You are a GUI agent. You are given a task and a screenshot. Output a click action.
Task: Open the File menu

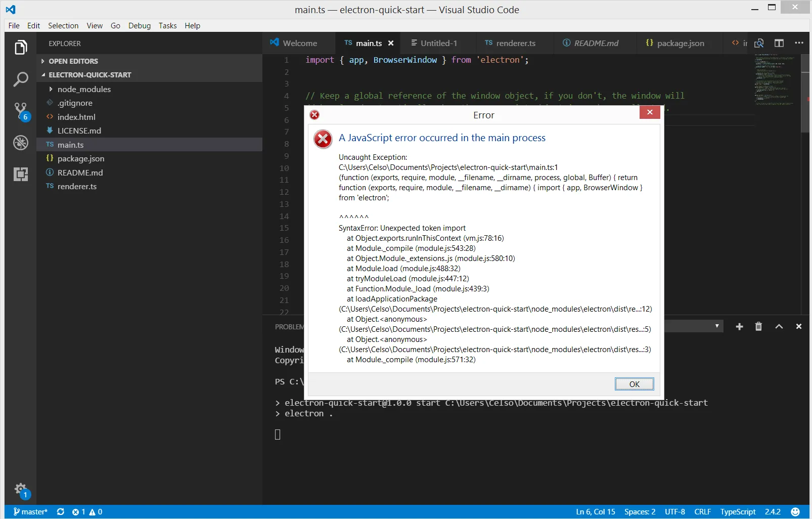[x=14, y=26]
